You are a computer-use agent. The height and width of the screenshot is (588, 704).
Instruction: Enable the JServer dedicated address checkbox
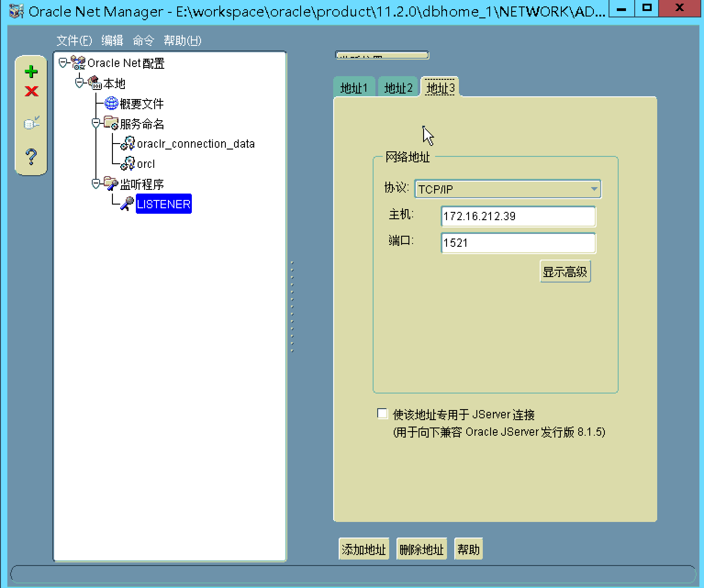382,414
